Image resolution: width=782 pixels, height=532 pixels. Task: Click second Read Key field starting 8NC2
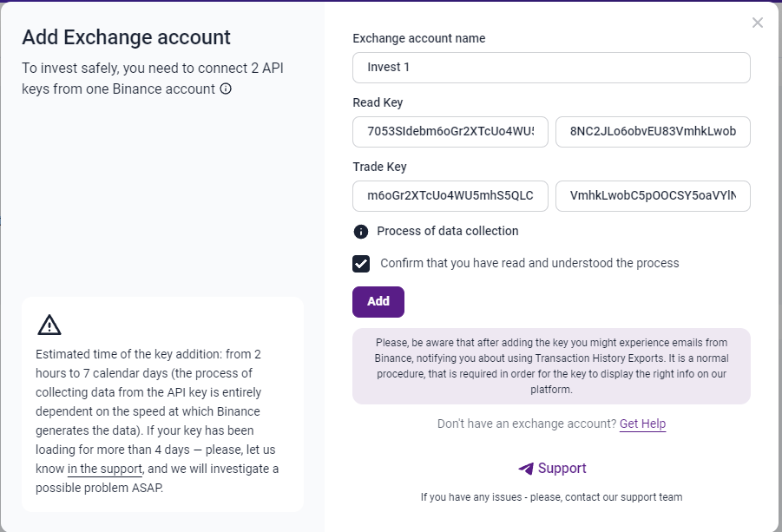point(653,132)
